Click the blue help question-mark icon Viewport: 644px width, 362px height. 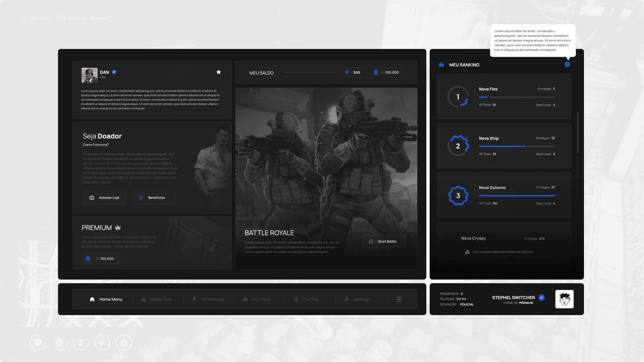[x=567, y=64]
